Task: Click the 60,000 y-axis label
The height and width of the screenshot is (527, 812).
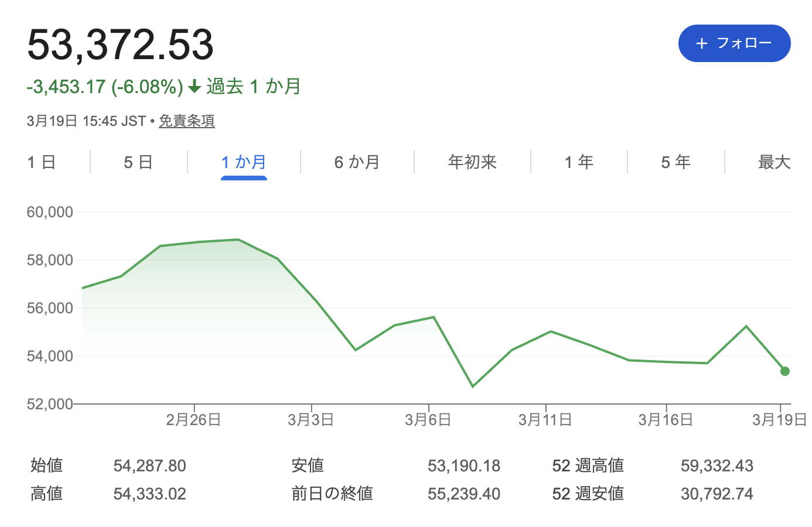Action: click(x=50, y=212)
